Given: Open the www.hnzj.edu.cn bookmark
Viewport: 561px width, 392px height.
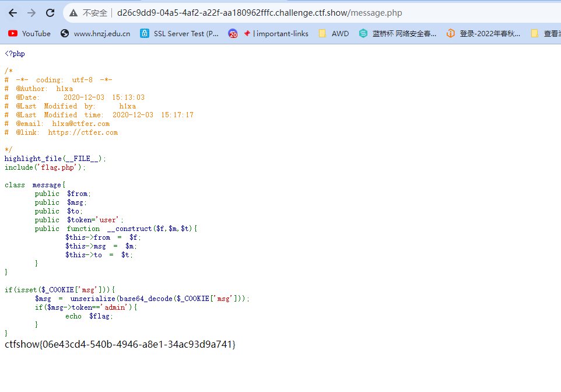Looking at the screenshot, I should pyautogui.click(x=102, y=34).
